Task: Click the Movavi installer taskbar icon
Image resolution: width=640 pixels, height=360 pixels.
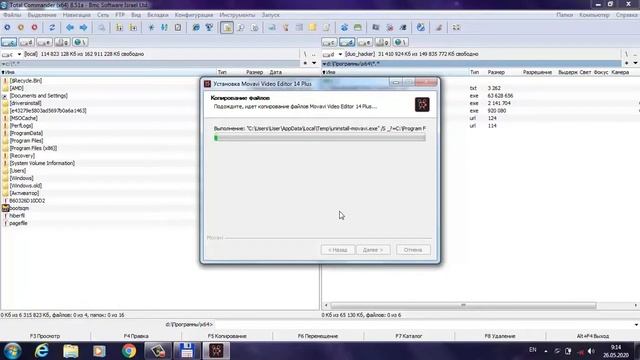Action: pos(216,351)
